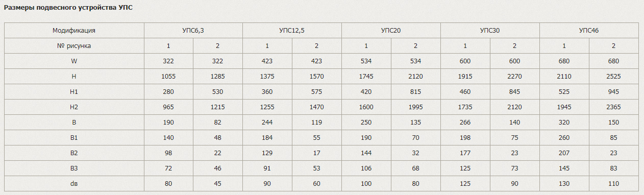This screenshot has width=644, height=195.
Task: Select the H1 row label cell
Action: click(74, 92)
